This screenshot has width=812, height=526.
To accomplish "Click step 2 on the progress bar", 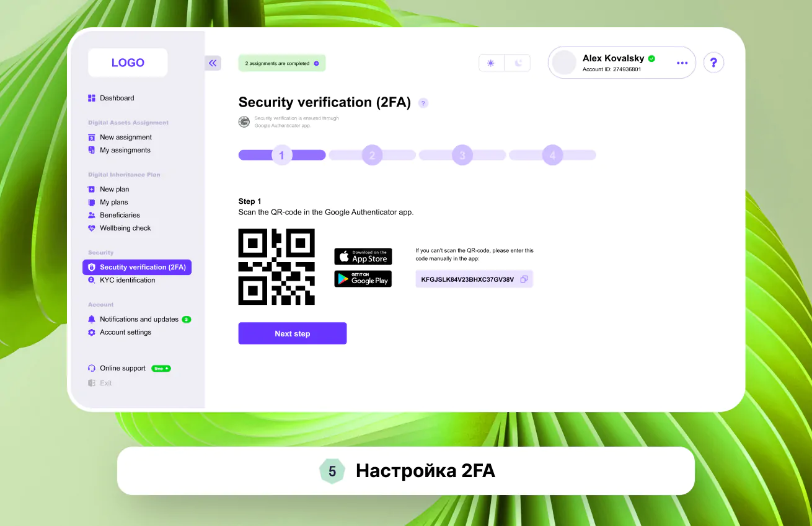I will click(372, 154).
